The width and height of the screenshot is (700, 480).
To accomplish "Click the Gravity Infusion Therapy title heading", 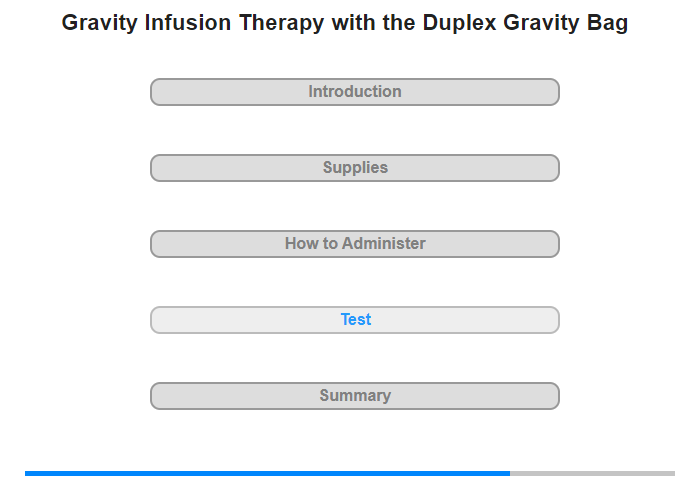I will (345, 23).
